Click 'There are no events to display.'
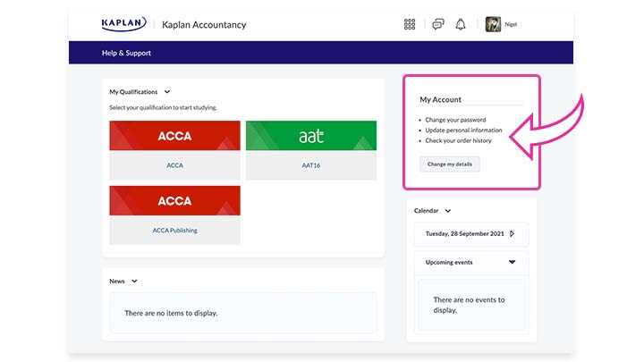Viewport: 644px width, 362px height. 469,305
